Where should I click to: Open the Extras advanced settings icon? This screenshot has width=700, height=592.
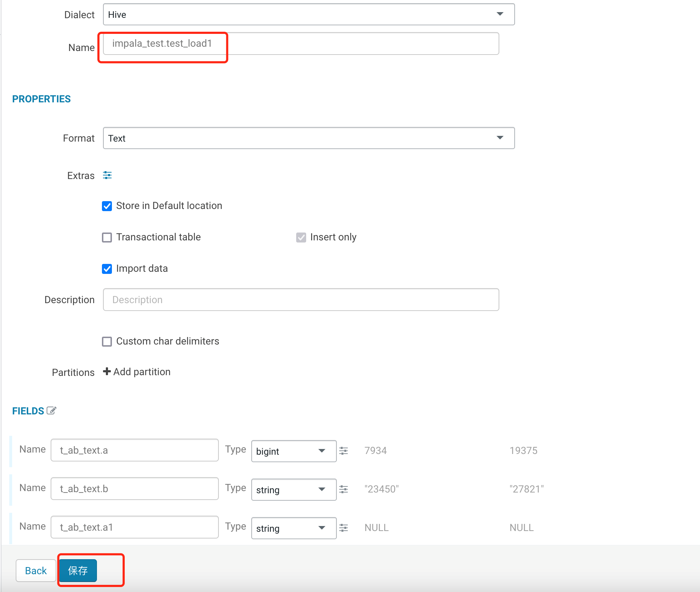(107, 175)
